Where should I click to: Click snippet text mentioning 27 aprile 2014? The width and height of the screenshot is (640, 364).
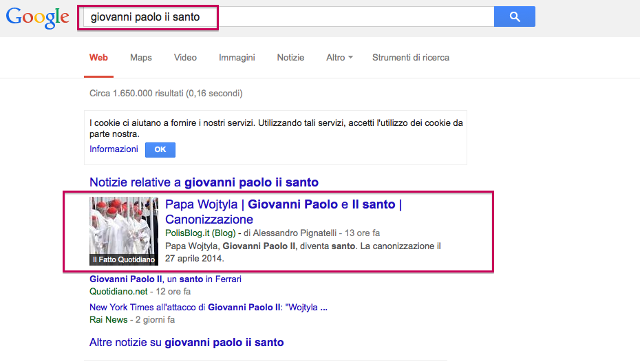pyautogui.click(x=303, y=253)
